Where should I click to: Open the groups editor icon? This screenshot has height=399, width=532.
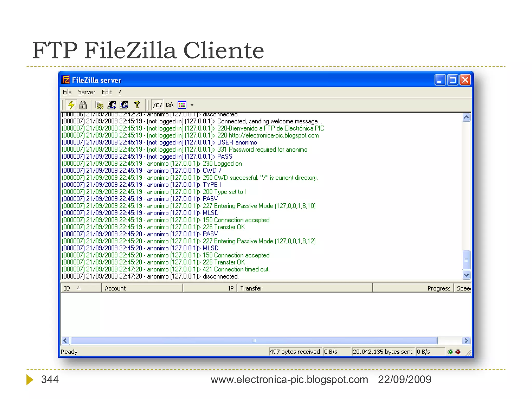[124, 105]
